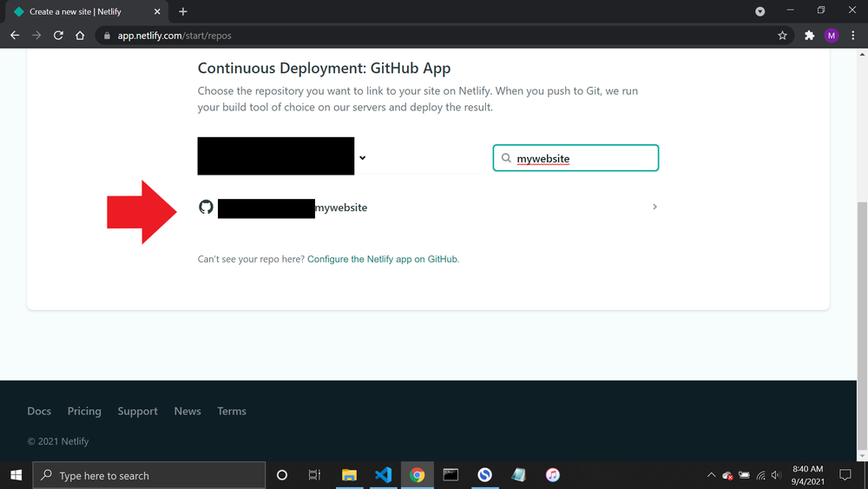Open the Chrome extensions puzzle icon
The image size is (868, 489).
point(809,36)
